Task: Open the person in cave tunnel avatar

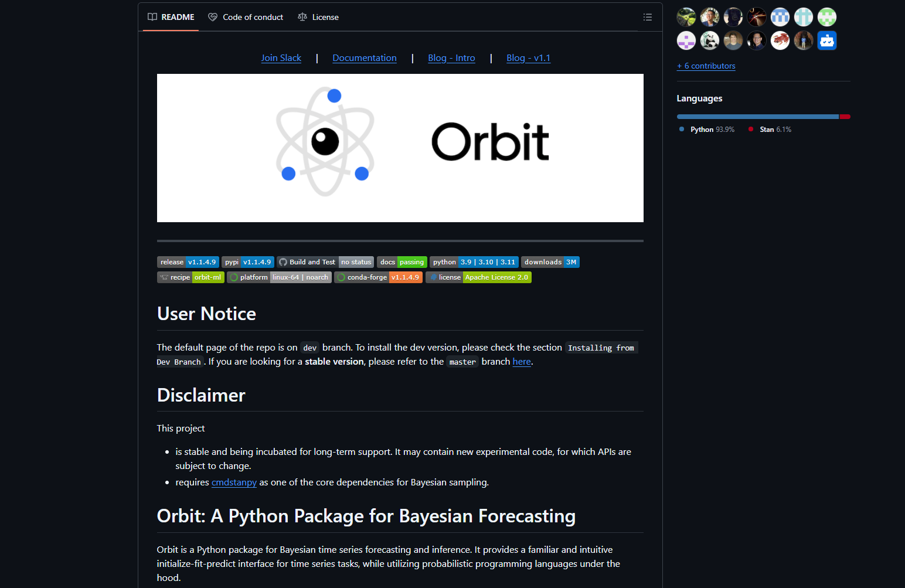Action: pos(804,40)
